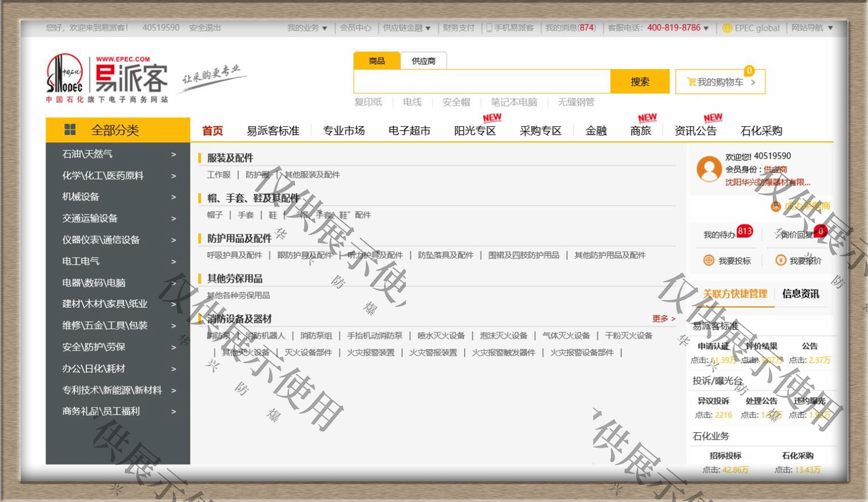Click the 搜索 search button
868x502 pixels.
point(640,81)
